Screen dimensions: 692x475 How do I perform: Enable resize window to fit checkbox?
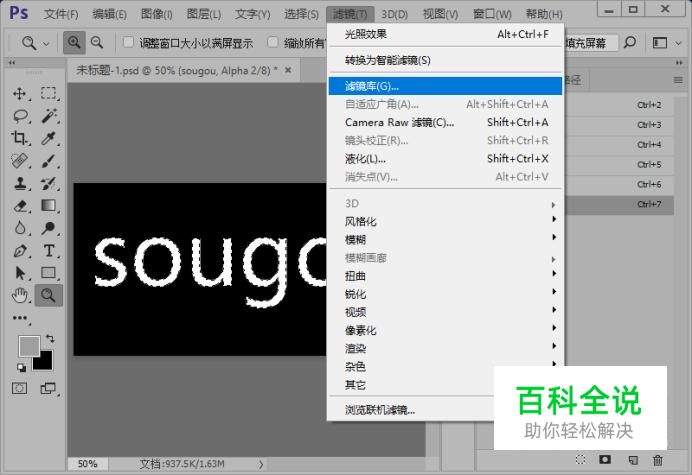click(128, 42)
